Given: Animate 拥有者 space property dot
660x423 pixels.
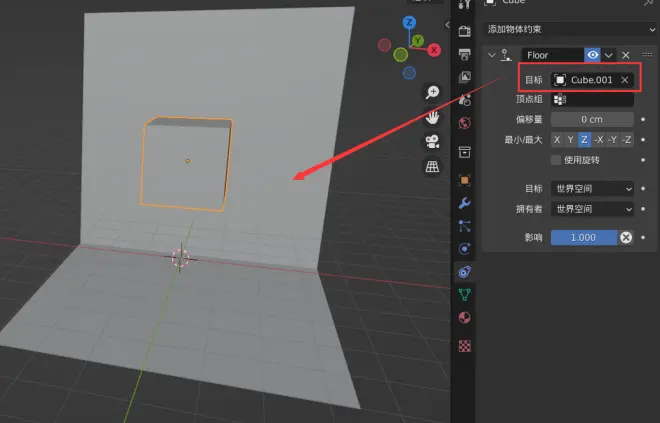Looking at the screenshot, I should pos(643,209).
